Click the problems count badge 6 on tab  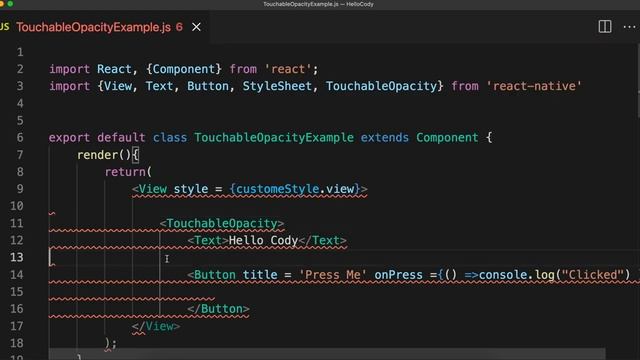[x=179, y=27]
